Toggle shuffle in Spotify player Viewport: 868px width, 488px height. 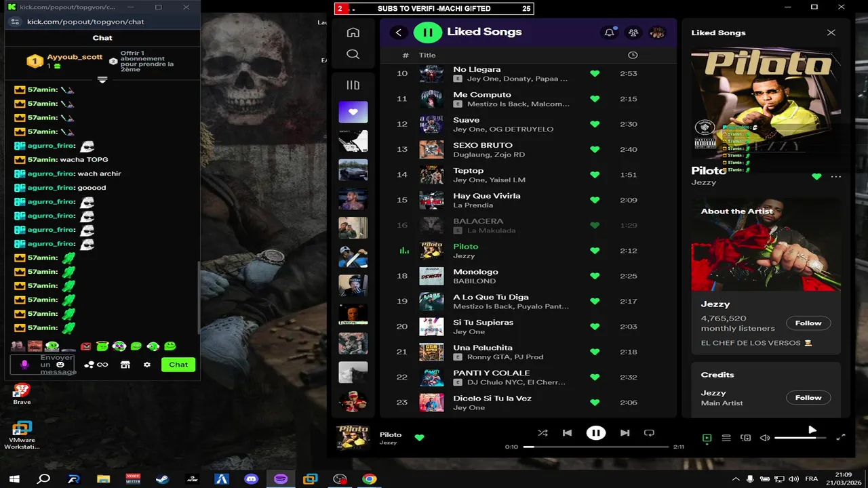(x=542, y=432)
